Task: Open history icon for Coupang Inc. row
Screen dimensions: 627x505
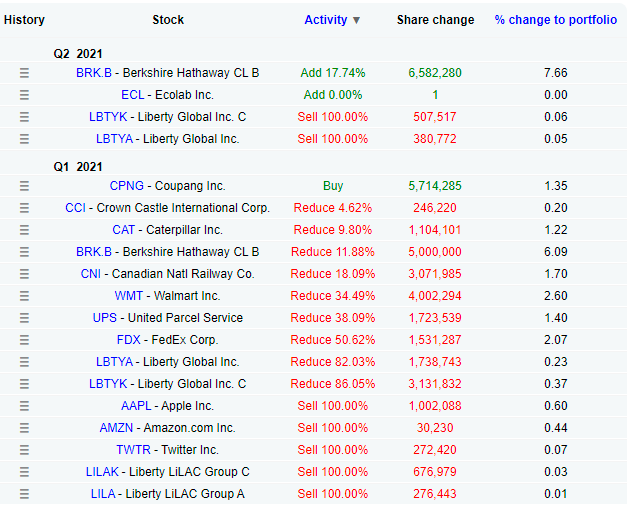Action: pos(24,186)
